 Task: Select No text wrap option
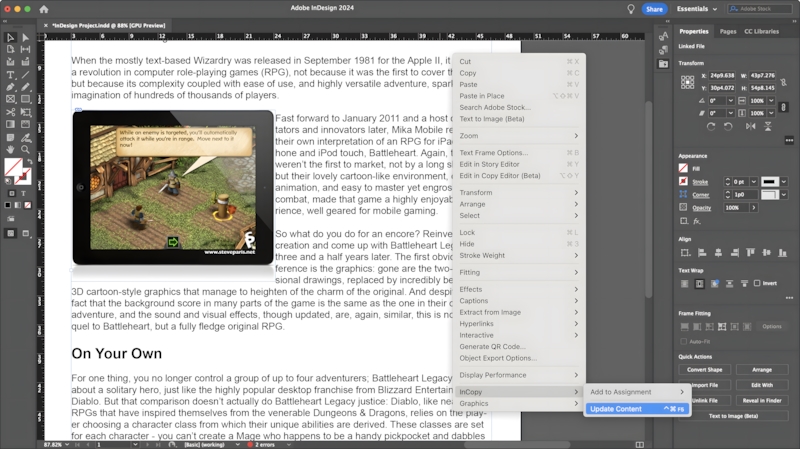point(685,284)
